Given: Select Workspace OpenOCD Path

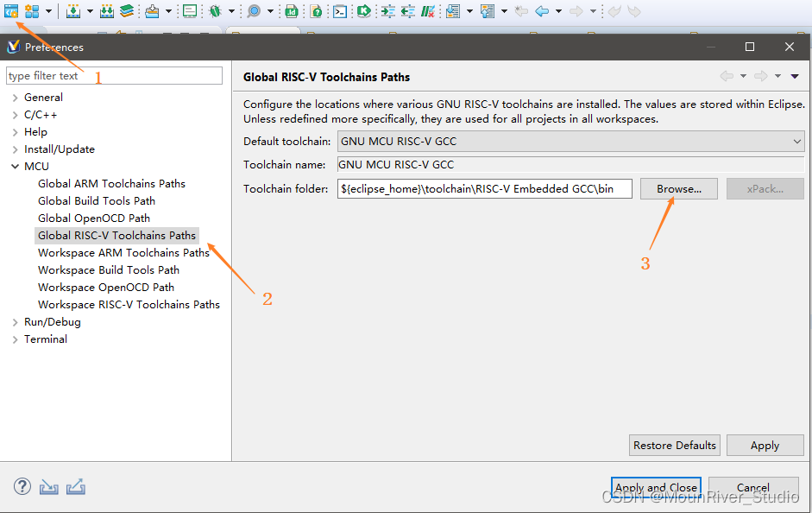Looking at the screenshot, I should tap(105, 287).
